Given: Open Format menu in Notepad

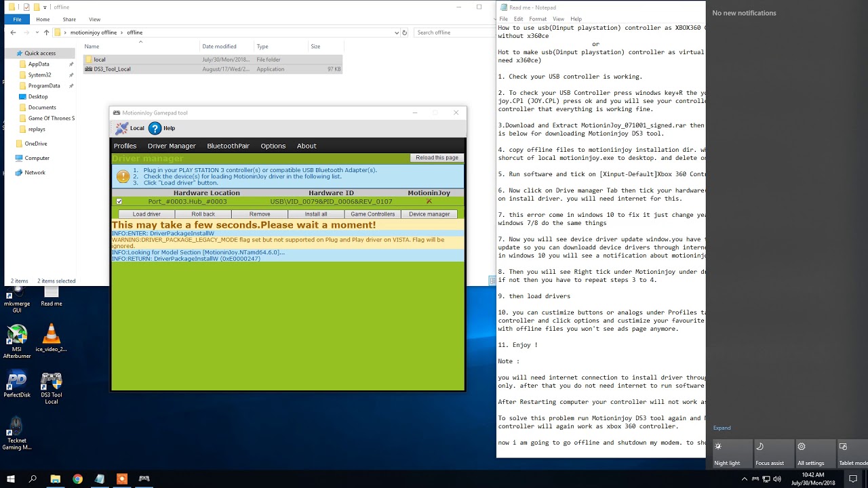Looking at the screenshot, I should pos(538,19).
